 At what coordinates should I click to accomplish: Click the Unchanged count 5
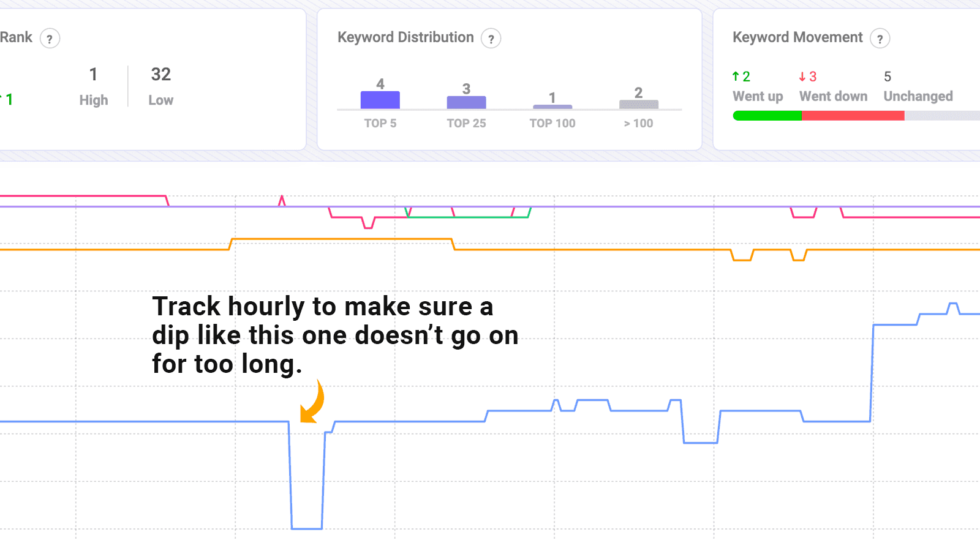click(888, 77)
